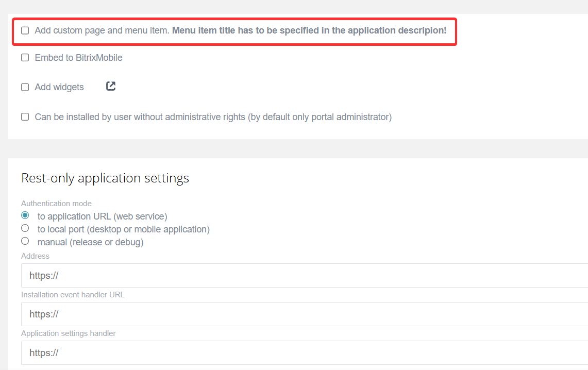588x370 pixels.
Task: Select the application URL (web service) radio button
Action: point(25,215)
